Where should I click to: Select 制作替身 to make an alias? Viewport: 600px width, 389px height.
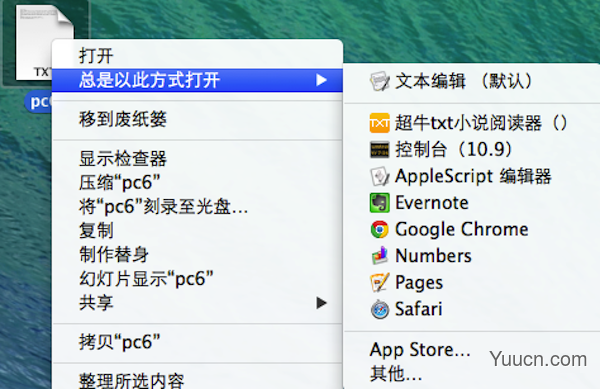pyautogui.click(x=197, y=255)
